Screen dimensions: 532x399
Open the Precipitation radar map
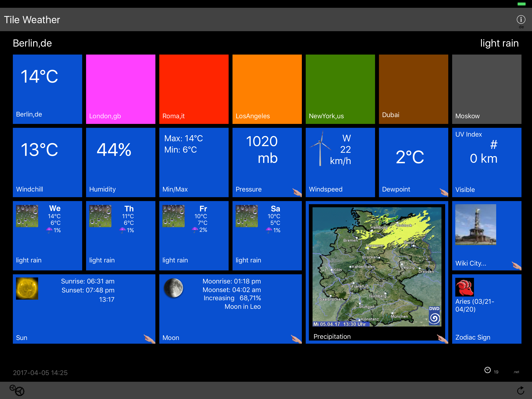coord(377,267)
